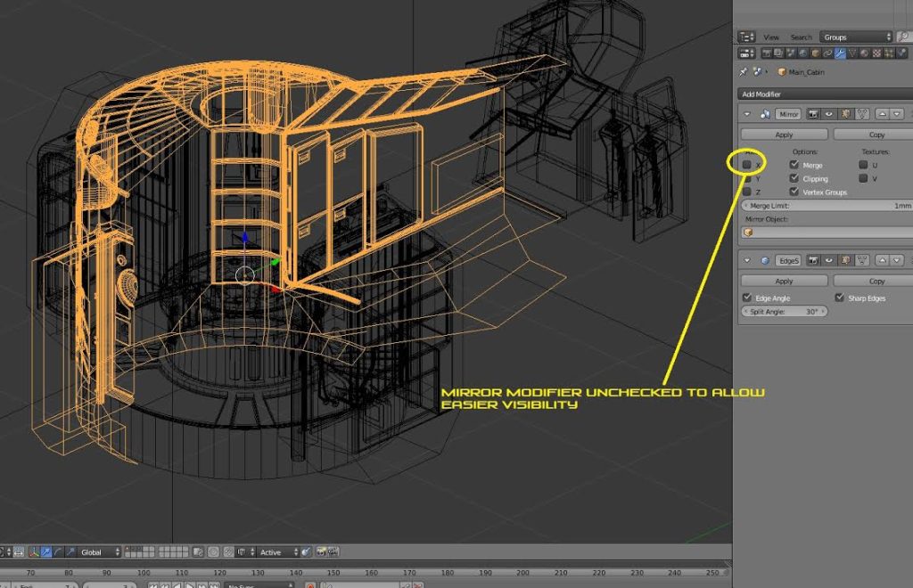Collapse the Mirror modifier with its expander arrow

click(x=746, y=112)
